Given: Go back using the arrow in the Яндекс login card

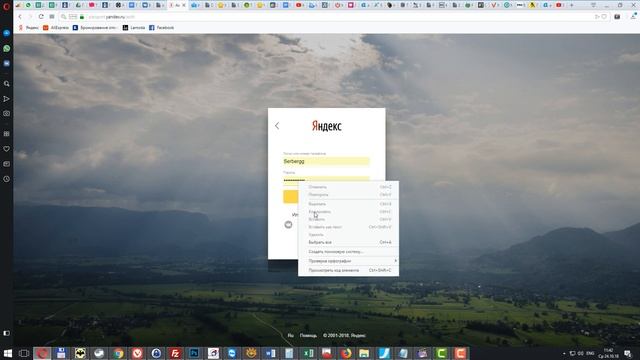Looking at the screenshot, I should click(x=277, y=126).
